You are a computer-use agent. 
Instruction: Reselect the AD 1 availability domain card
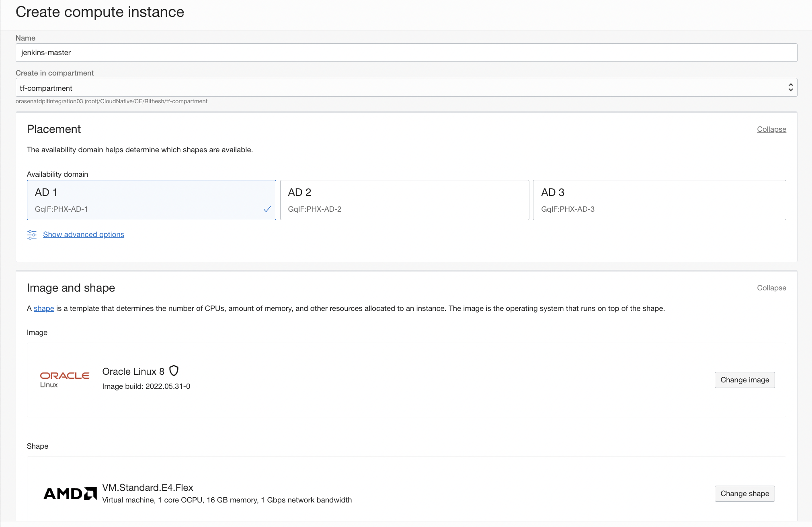click(x=151, y=200)
